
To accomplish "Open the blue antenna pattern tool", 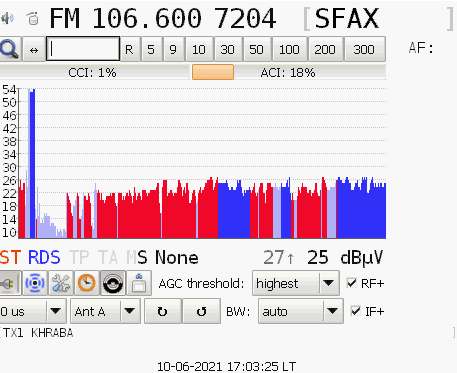I will point(35,283).
